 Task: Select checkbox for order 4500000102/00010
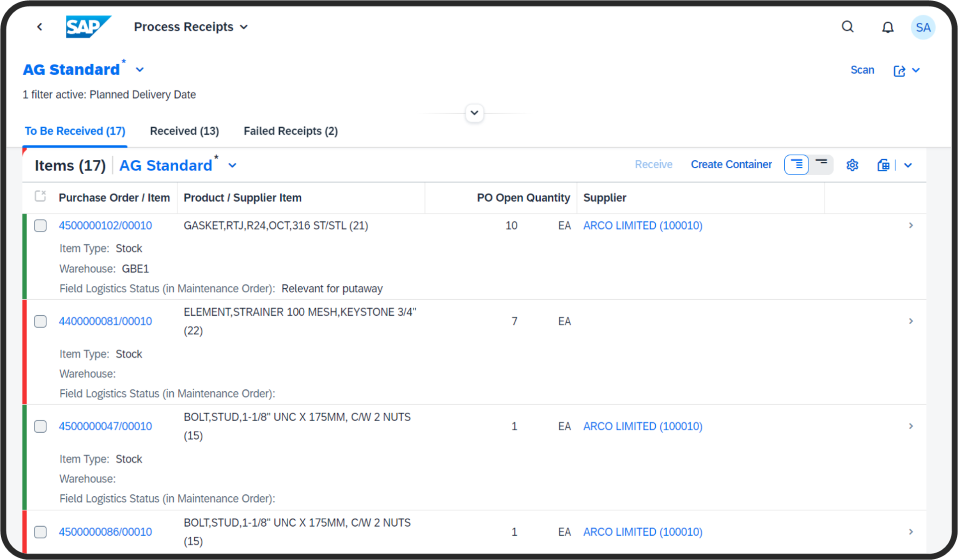tap(40, 225)
